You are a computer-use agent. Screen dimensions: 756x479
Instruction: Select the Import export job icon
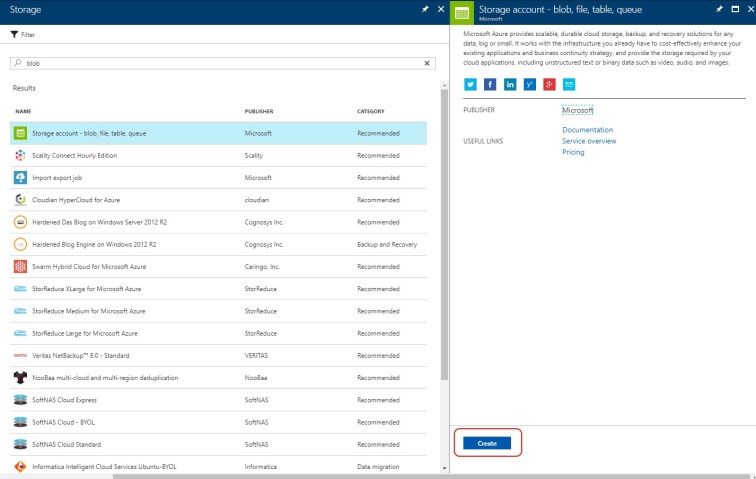(20, 178)
